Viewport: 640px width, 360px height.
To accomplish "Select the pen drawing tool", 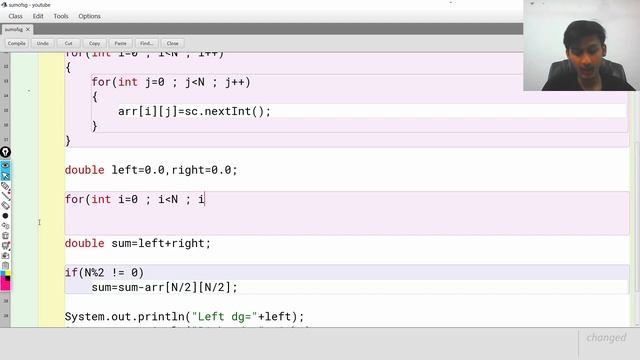I will coord(5,186).
